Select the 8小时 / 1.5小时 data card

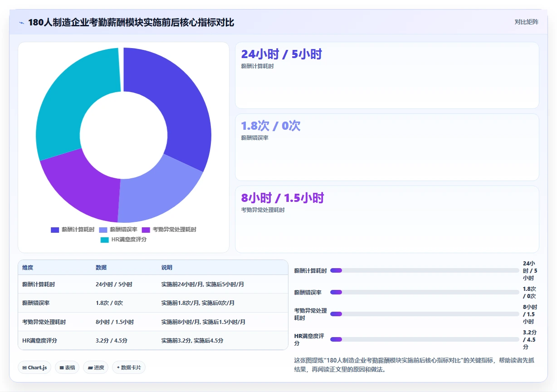tap(387, 219)
